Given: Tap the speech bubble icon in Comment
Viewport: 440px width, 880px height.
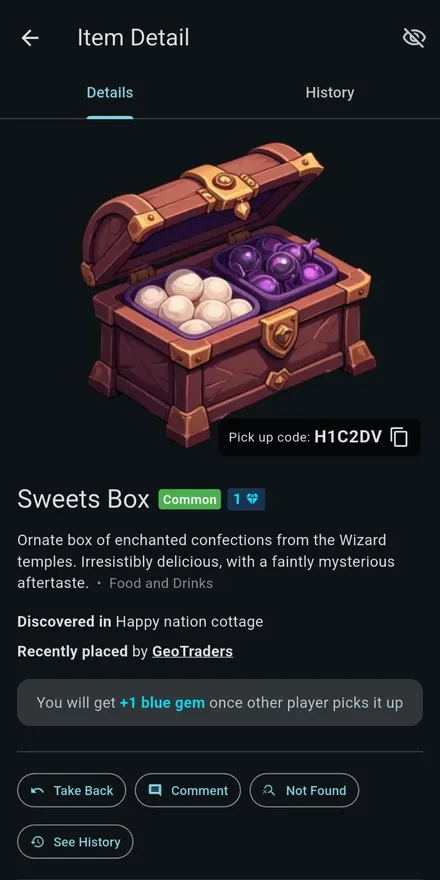Looking at the screenshot, I should click(155, 790).
